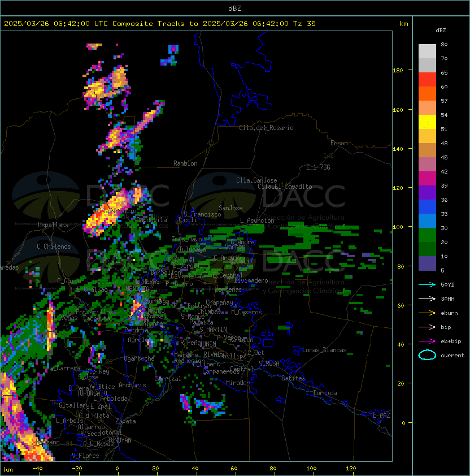Select the 'current' legend label
This screenshot has width=470, height=476.
452,355
